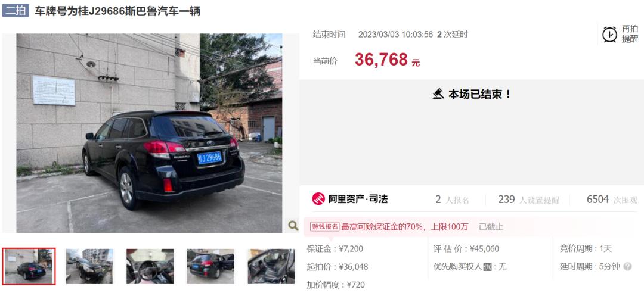Click the 再拍提醒 reminder button

pyautogui.click(x=620, y=34)
